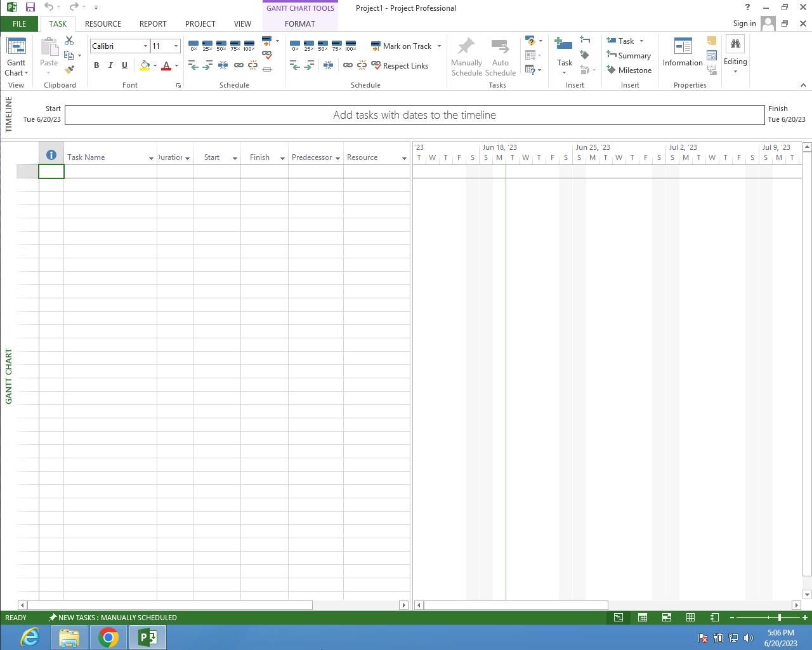Click the Save icon in quick access toolbar
Screen dimensions: 812x650
[30, 8]
